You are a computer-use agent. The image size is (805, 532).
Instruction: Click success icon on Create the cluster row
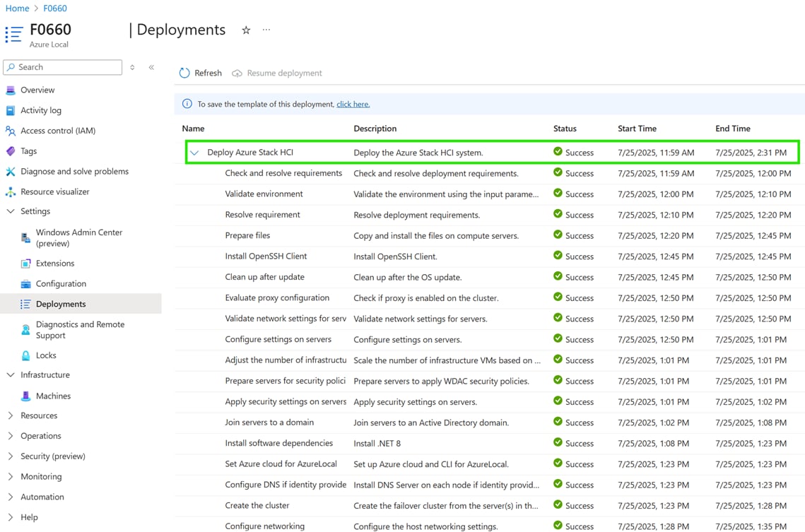coord(558,504)
